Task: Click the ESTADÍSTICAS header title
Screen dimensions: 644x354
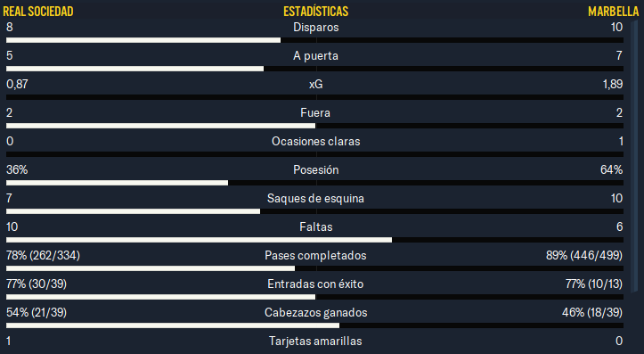Action: tap(315, 11)
